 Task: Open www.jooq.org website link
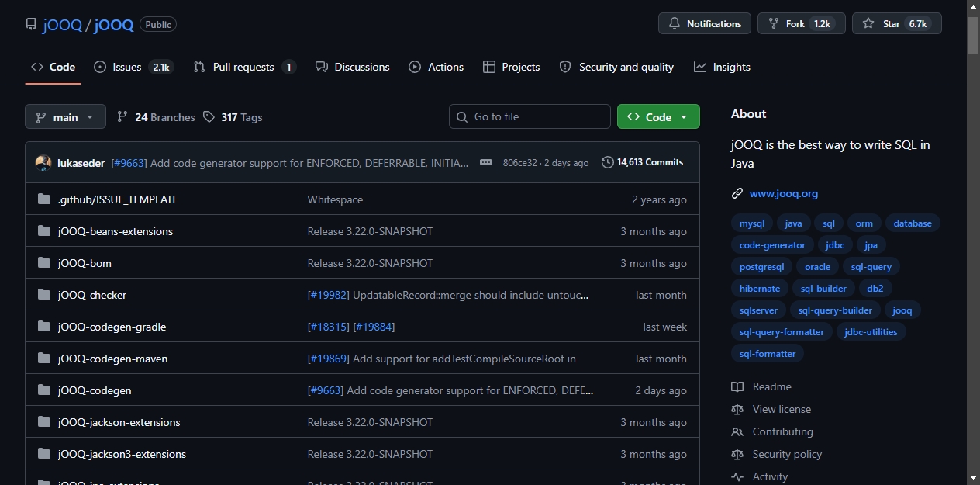[784, 193]
